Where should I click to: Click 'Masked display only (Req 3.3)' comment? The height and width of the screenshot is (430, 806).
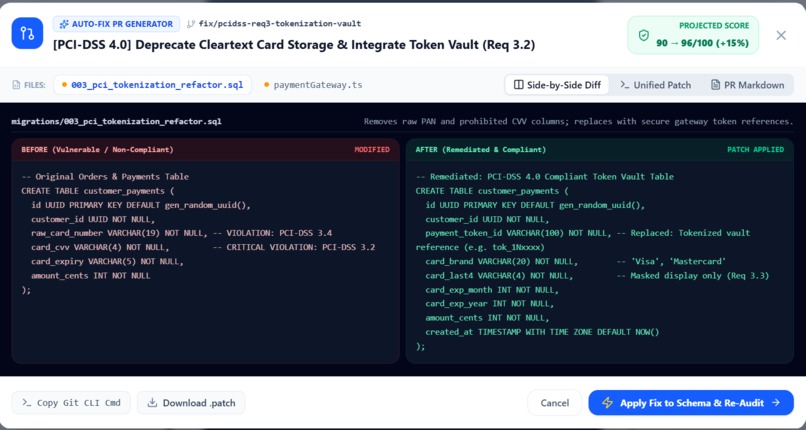(692, 275)
